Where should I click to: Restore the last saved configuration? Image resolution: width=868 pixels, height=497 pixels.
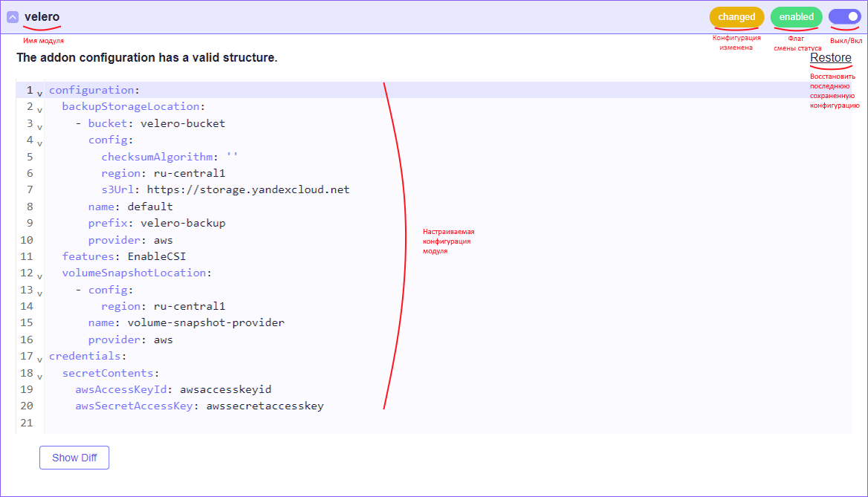830,58
